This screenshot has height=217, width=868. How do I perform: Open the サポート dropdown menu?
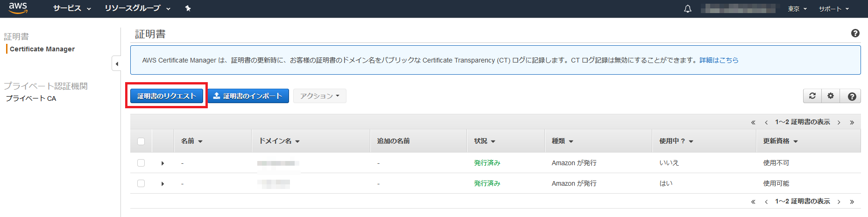coord(834,9)
